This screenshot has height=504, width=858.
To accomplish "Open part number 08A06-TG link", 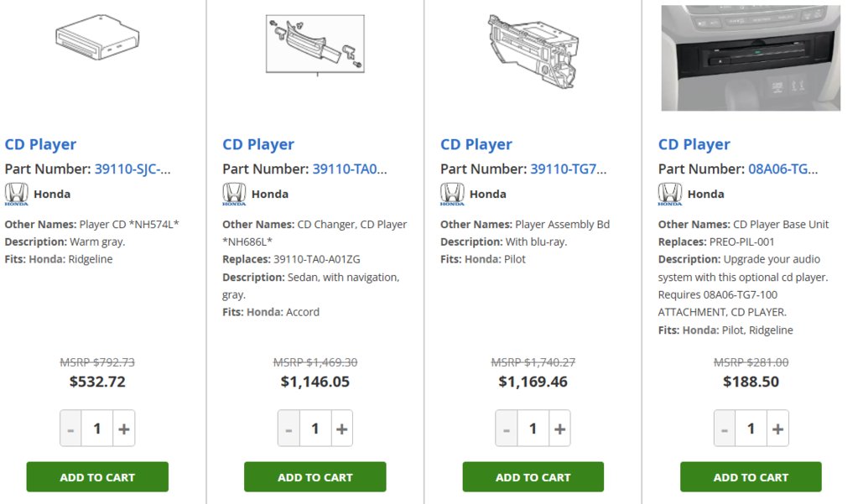I will click(x=783, y=169).
